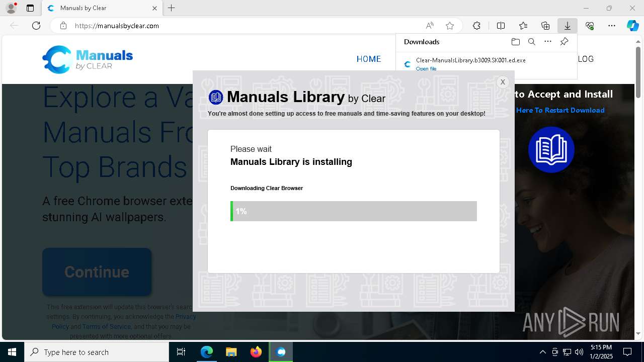Open Microsoft Edge from taskbar
The image size is (644, 362).
[207, 352]
